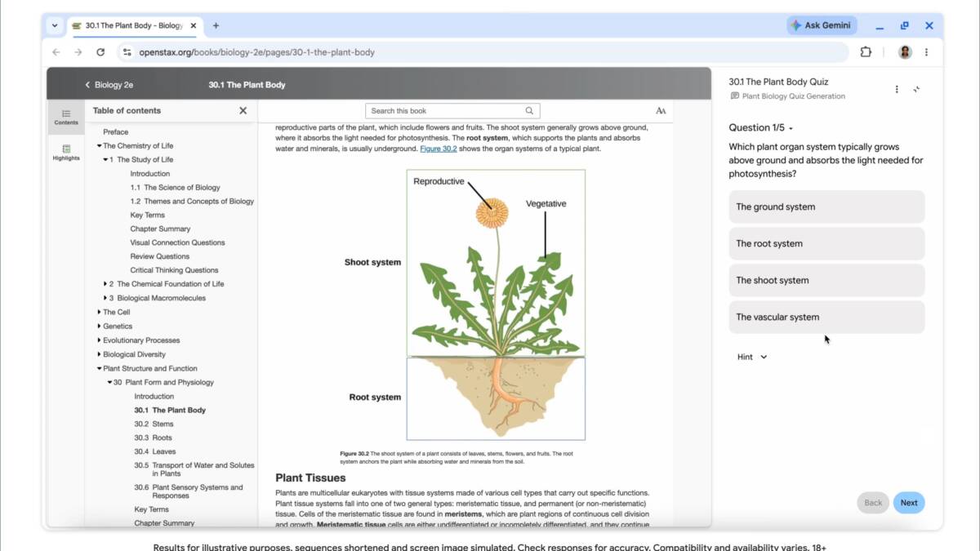Open 30.4 Leaves section
The image size is (980, 551).
click(154, 451)
